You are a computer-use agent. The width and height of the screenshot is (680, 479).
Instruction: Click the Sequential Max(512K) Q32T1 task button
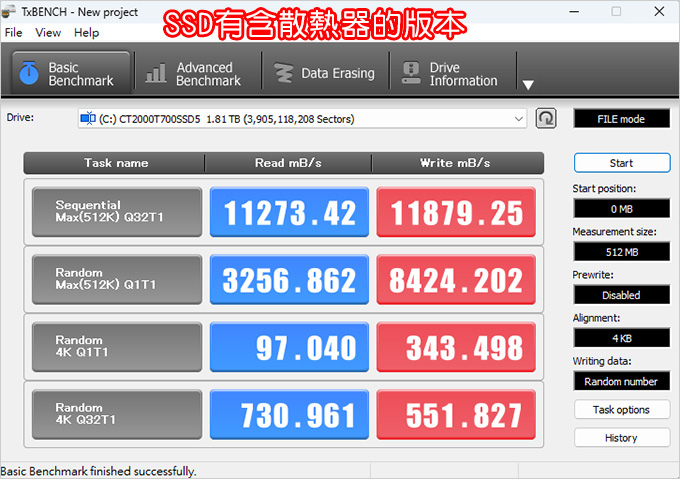(117, 212)
